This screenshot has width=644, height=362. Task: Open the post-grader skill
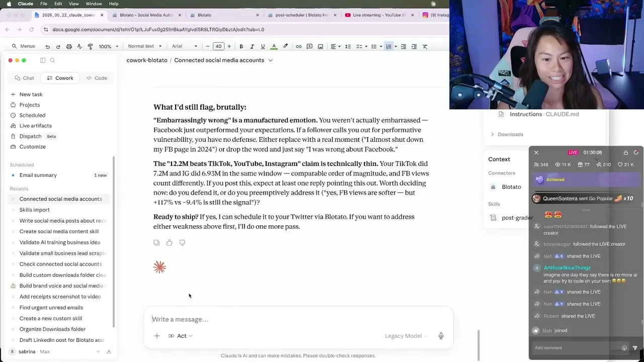[511, 218]
